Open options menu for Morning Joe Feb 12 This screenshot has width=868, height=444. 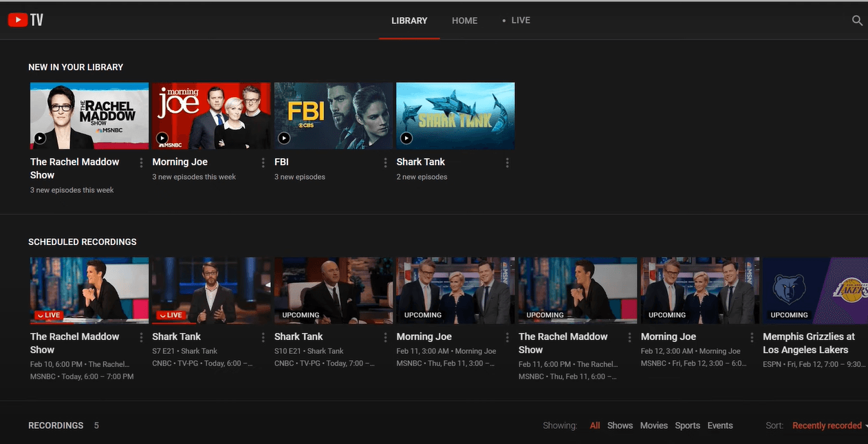[752, 337]
